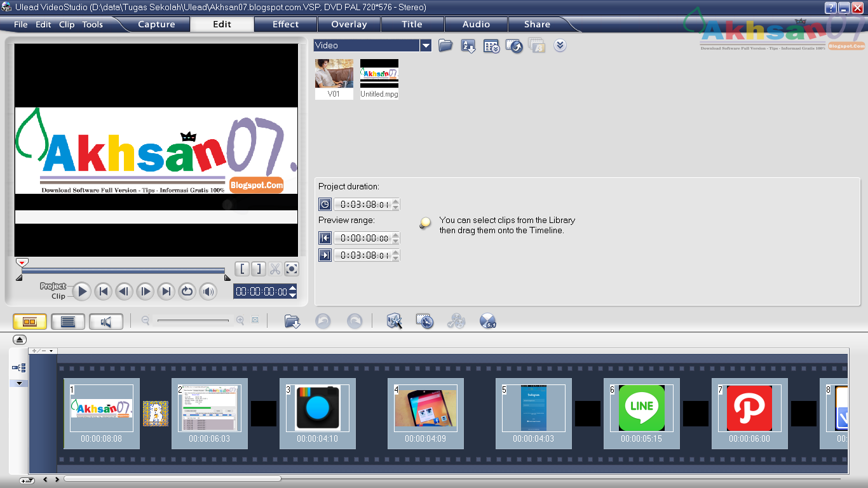The height and width of the screenshot is (488, 868).
Task: Click the Cut Clip scissors icon
Action: pos(275,269)
